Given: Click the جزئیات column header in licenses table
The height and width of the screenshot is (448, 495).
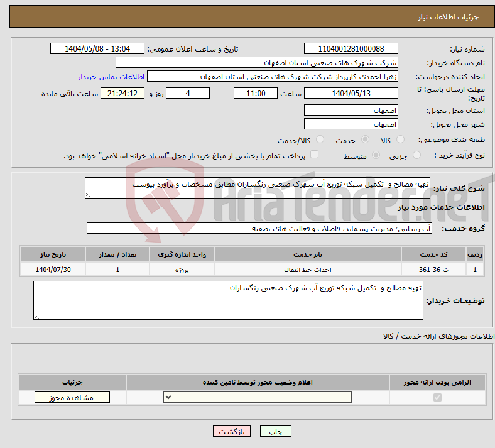Looking at the screenshot, I should pos(72,382).
